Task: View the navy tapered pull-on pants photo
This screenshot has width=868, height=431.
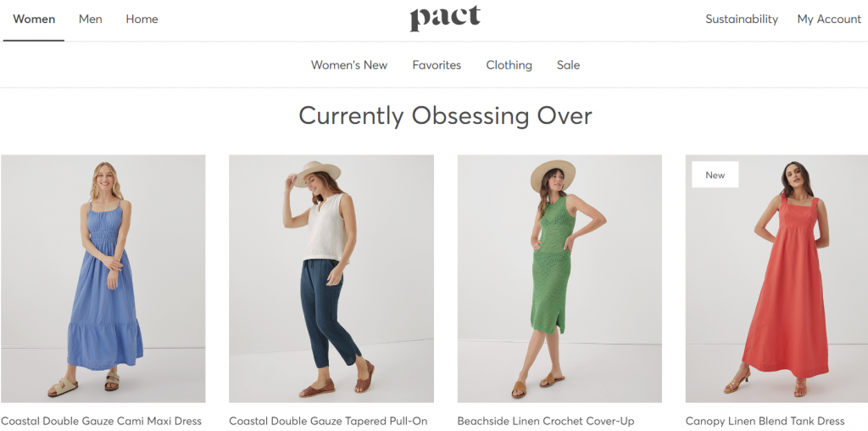Action: click(x=331, y=278)
